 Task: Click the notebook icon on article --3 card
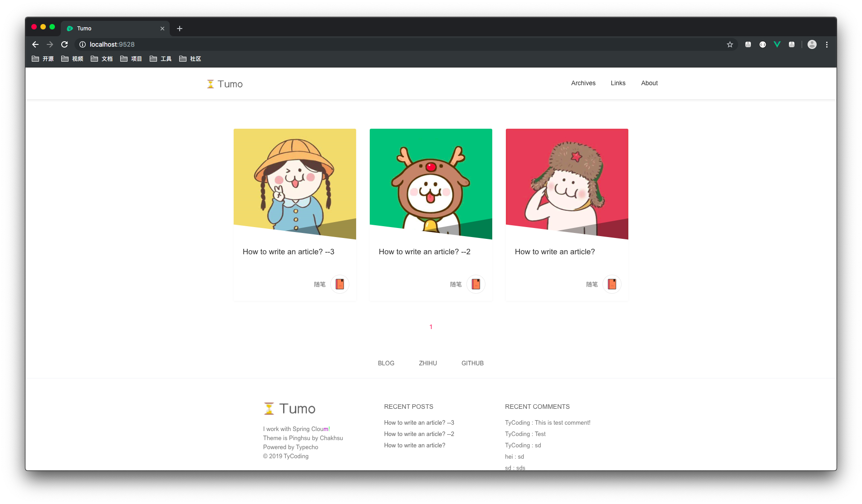pos(340,284)
